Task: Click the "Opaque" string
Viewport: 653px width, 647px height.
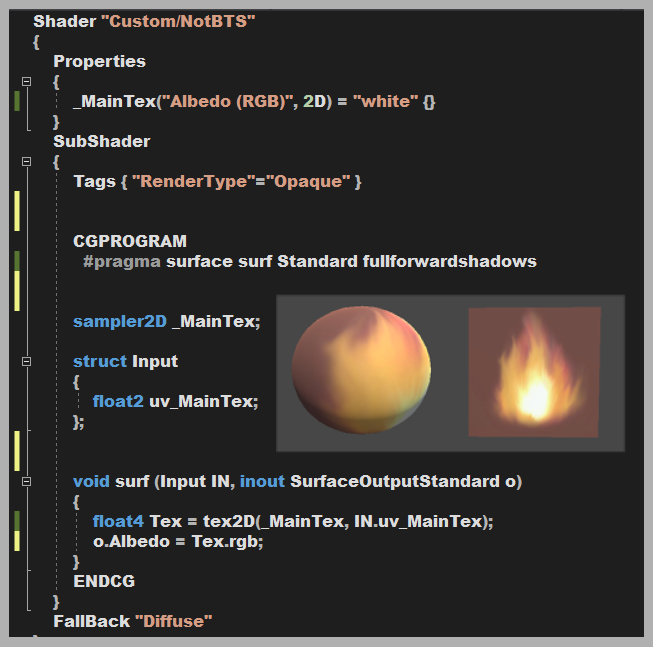Action: [308, 182]
